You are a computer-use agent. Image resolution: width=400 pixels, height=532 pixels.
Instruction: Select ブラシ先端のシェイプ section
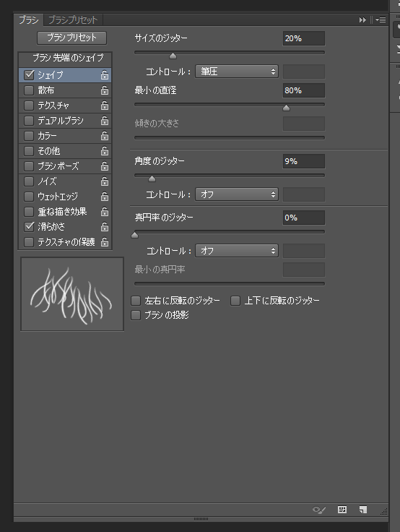tap(65, 58)
